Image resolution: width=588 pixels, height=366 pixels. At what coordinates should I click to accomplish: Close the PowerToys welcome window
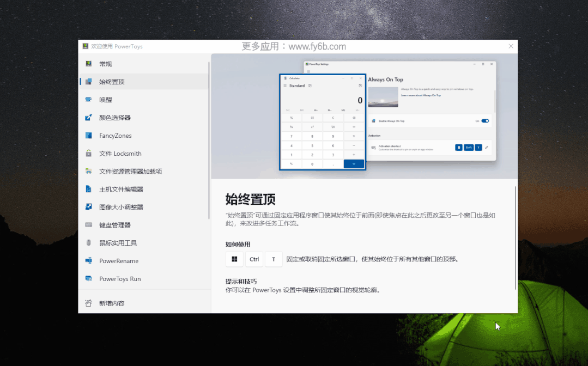511,46
